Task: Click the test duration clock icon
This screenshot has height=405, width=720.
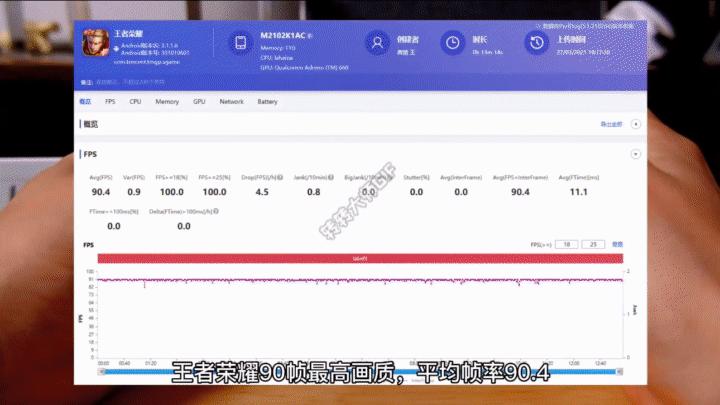Action: coord(452,43)
